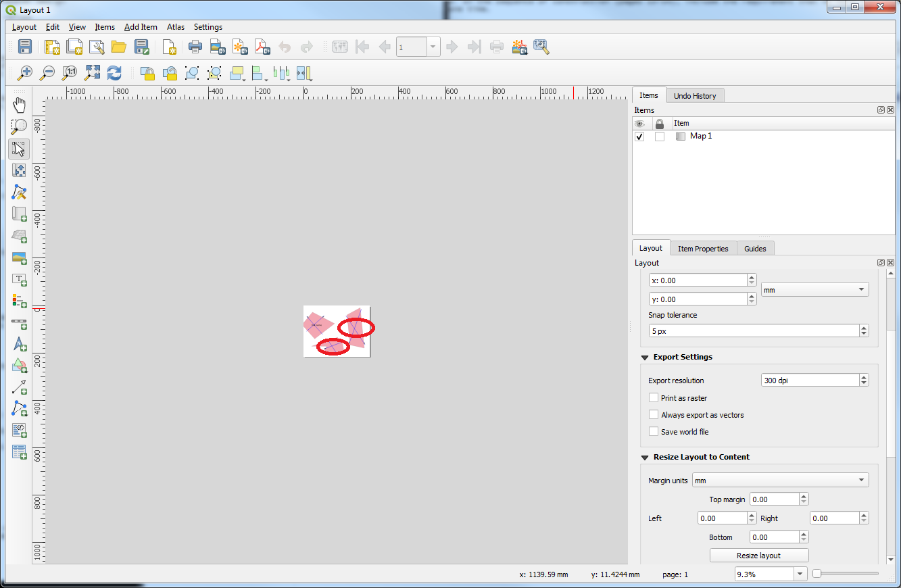901x588 pixels.
Task: Select the Add Scale Bar tool
Action: pyautogui.click(x=19, y=323)
